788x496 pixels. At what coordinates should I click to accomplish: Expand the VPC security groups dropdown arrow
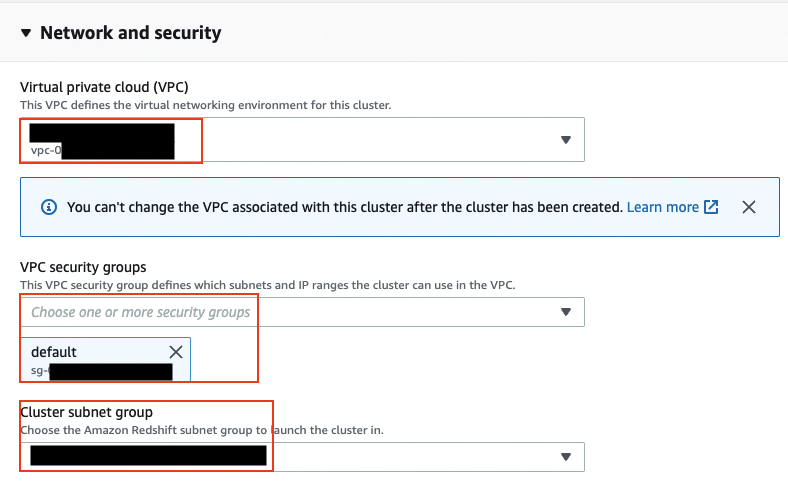(x=565, y=312)
